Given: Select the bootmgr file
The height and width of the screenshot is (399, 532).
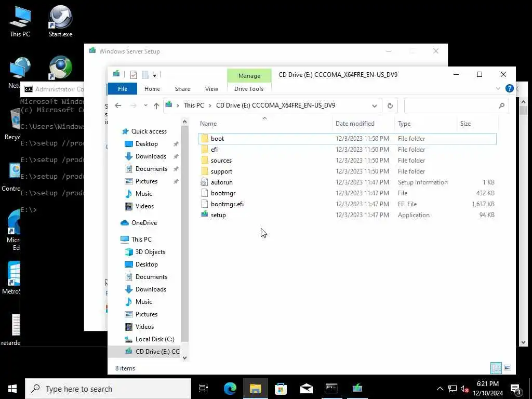Looking at the screenshot, I should pyautogui.click(x=348, y=193).
